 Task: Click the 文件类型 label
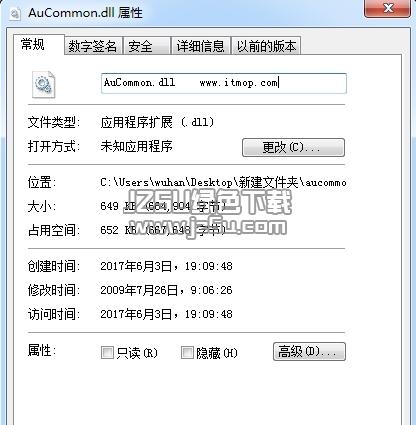(x=54, y=122)
